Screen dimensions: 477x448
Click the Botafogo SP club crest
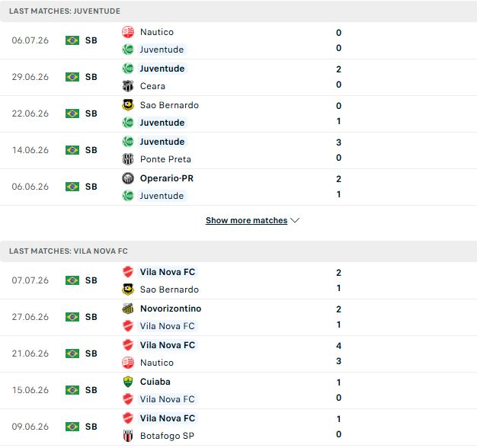(x=128, y=436)
